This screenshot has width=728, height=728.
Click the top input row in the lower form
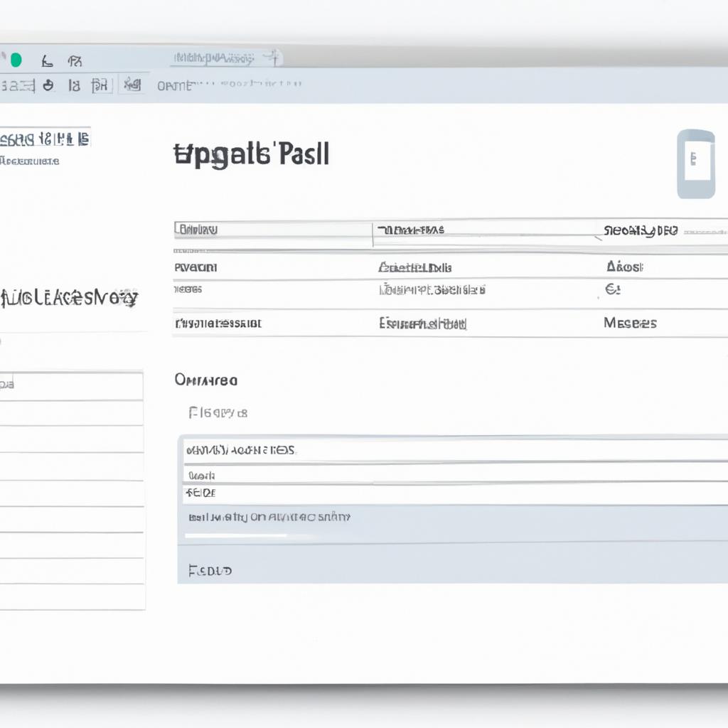pyautogui.click(x=456, y=450)
